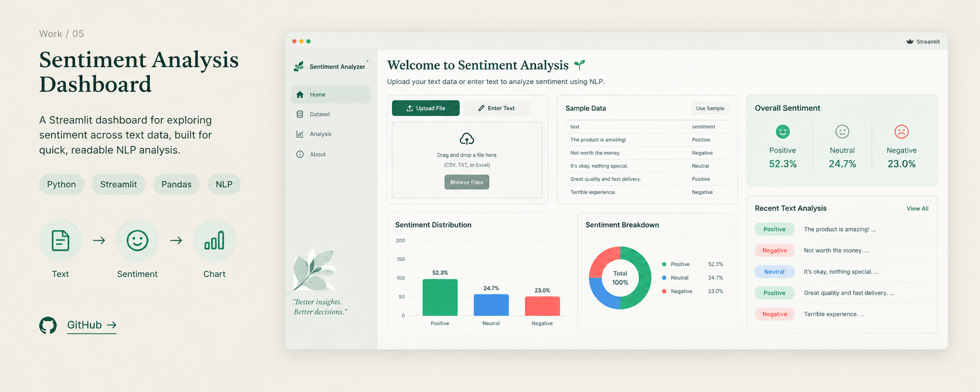Click the sprout icon beside Welcome heading

click(580, 64)
